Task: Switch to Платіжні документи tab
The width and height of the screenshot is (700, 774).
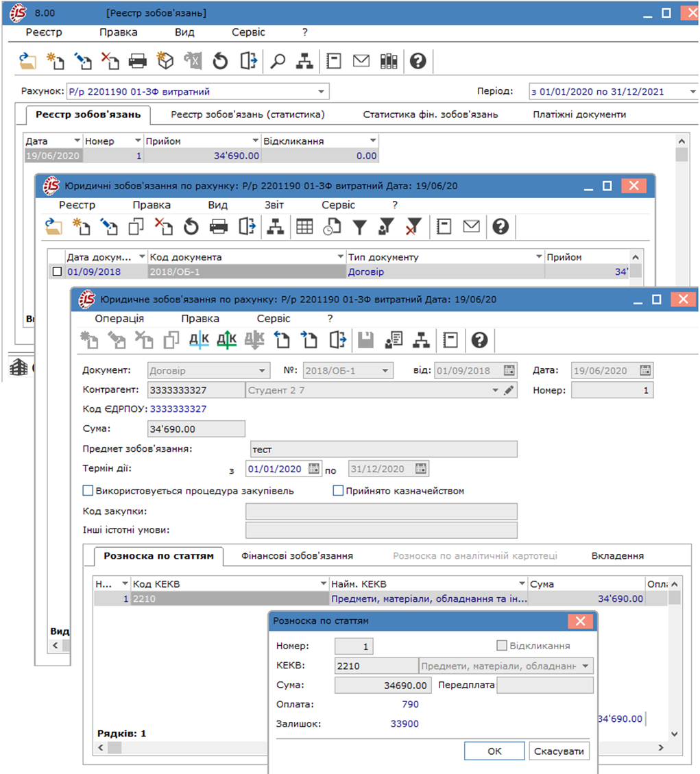Action: click(x=579, y=114)
